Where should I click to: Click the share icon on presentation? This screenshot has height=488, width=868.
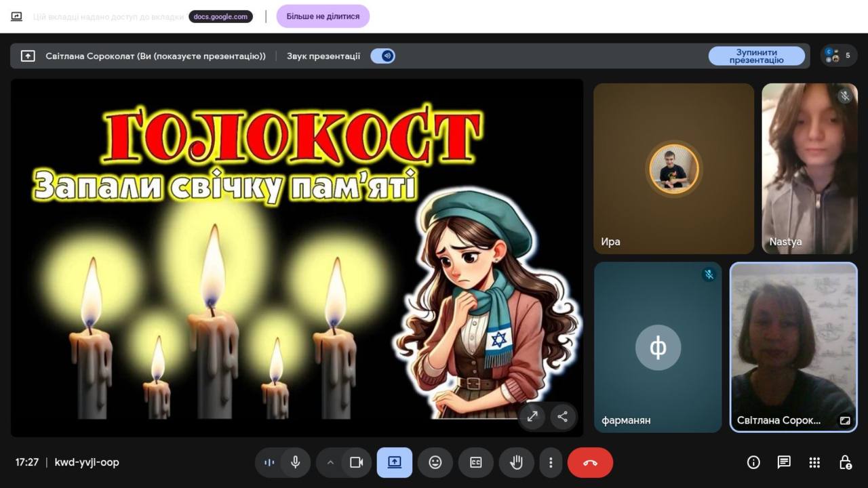click(x=562, y=417)
